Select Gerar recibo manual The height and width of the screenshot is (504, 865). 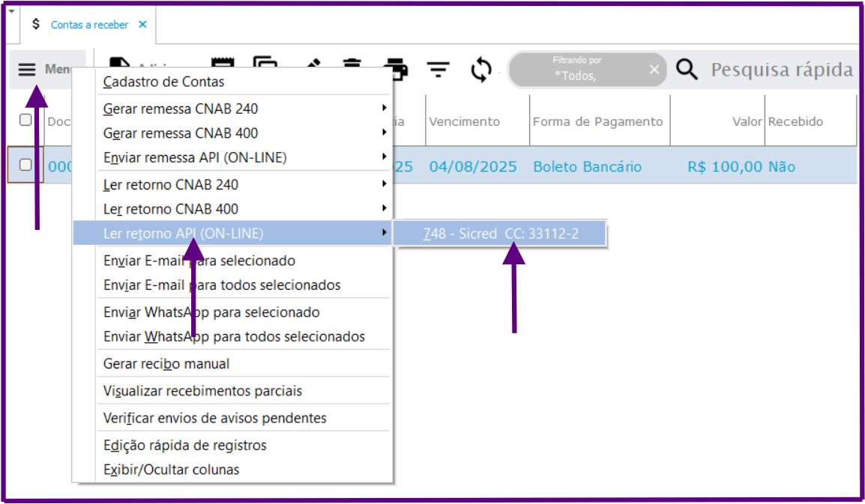[x=166, y=364]
